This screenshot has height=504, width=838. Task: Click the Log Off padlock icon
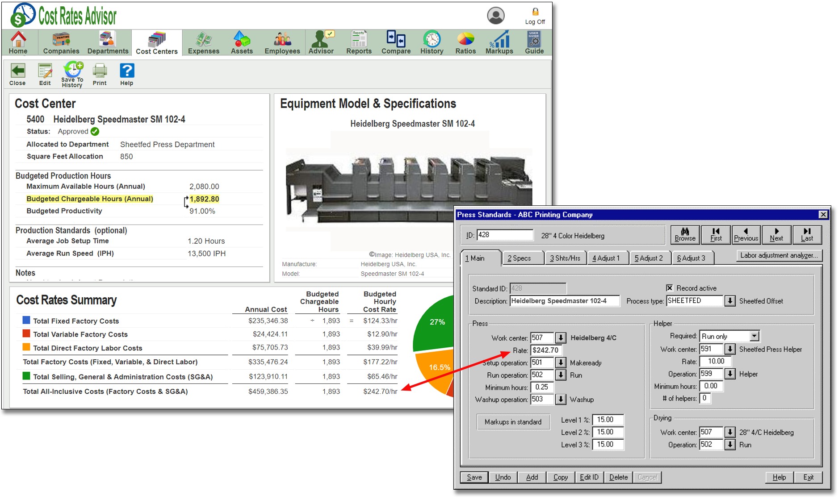[535, 12]
